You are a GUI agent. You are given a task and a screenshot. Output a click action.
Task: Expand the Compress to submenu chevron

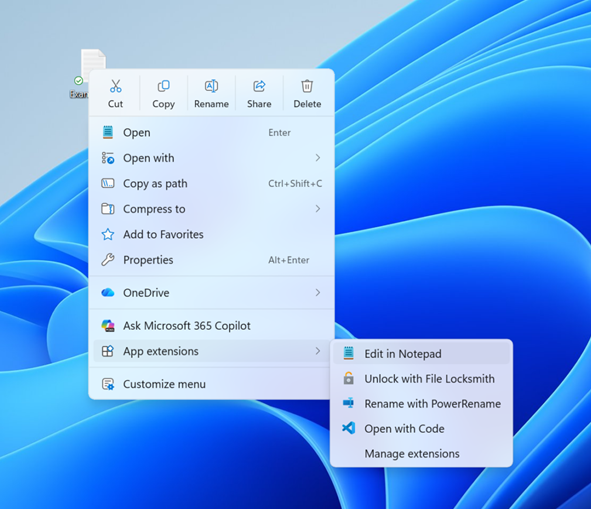click(318, 209)
